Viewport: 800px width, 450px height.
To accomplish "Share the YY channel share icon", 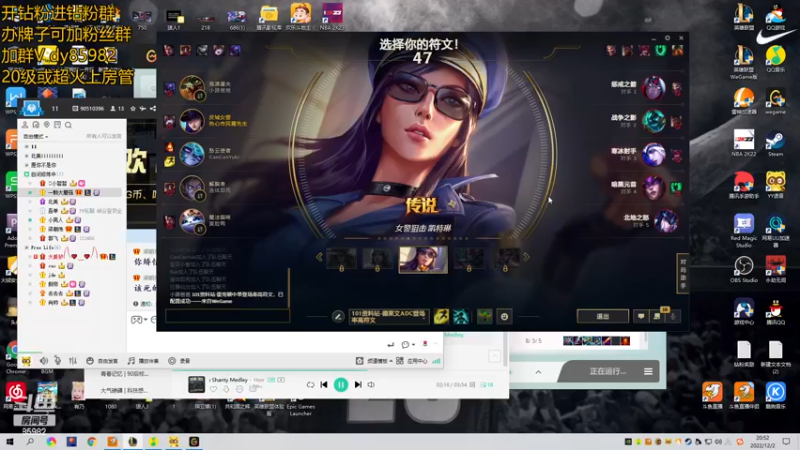I will (x=153, y=109).
